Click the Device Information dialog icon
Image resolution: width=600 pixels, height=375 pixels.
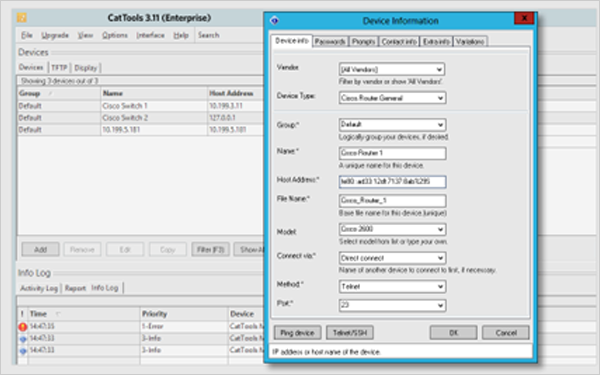tap(274, 21)
